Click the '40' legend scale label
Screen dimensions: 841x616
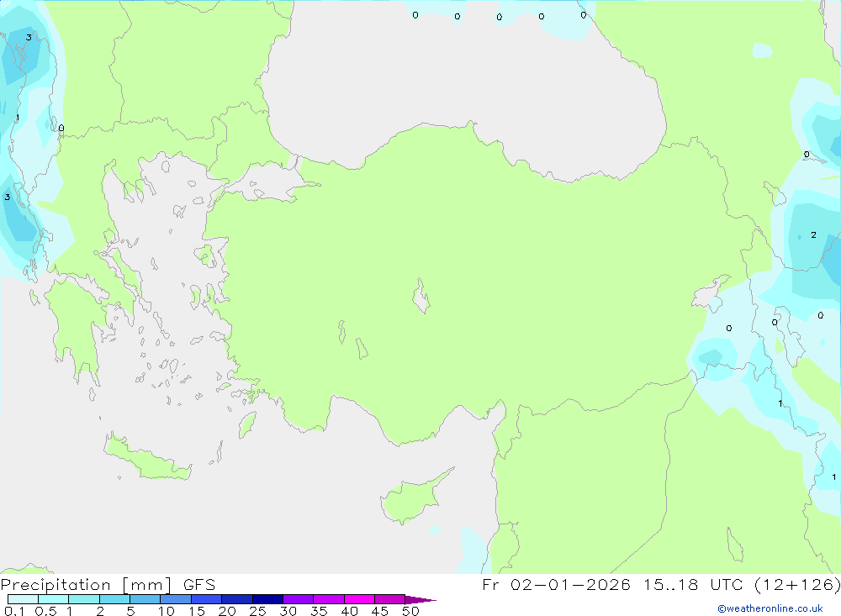click(349, 611)
